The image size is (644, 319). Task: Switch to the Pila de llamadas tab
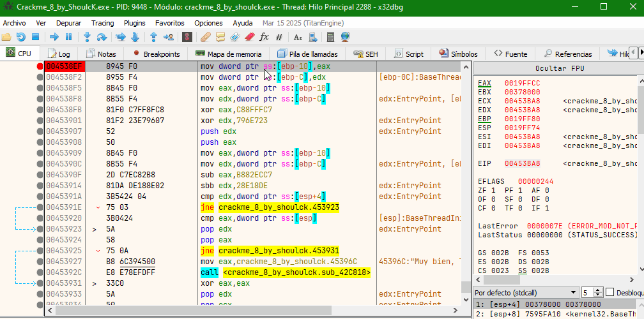(x=308, y=54)
